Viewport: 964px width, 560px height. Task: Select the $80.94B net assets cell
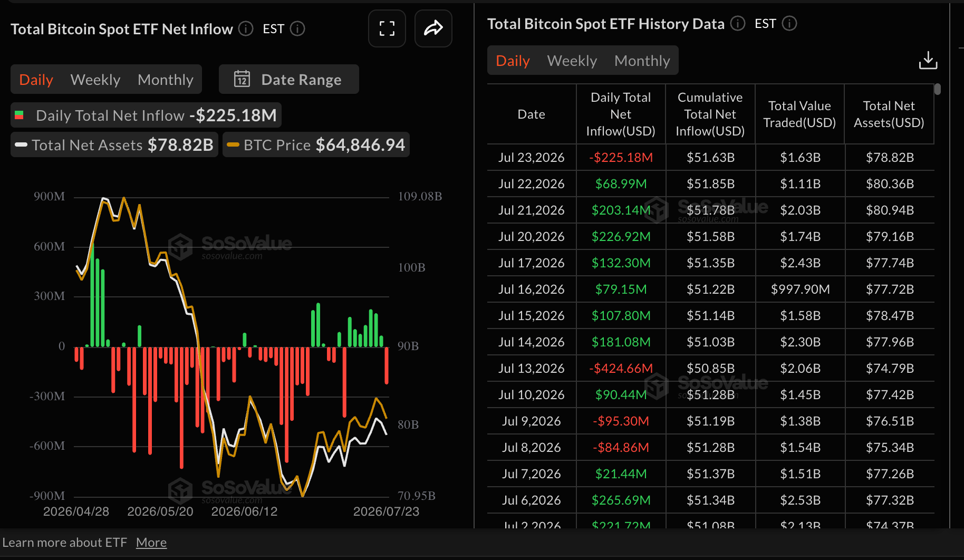coord(890,210)
